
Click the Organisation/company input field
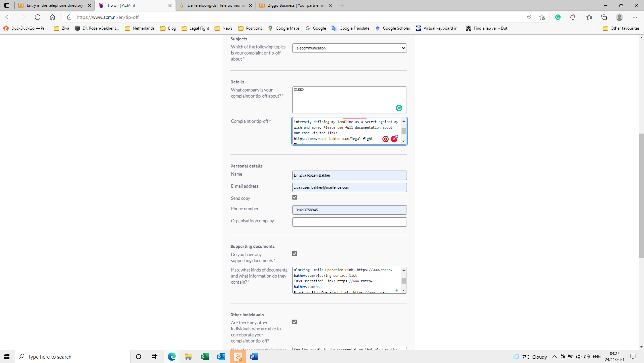click(x=349, y=222)
